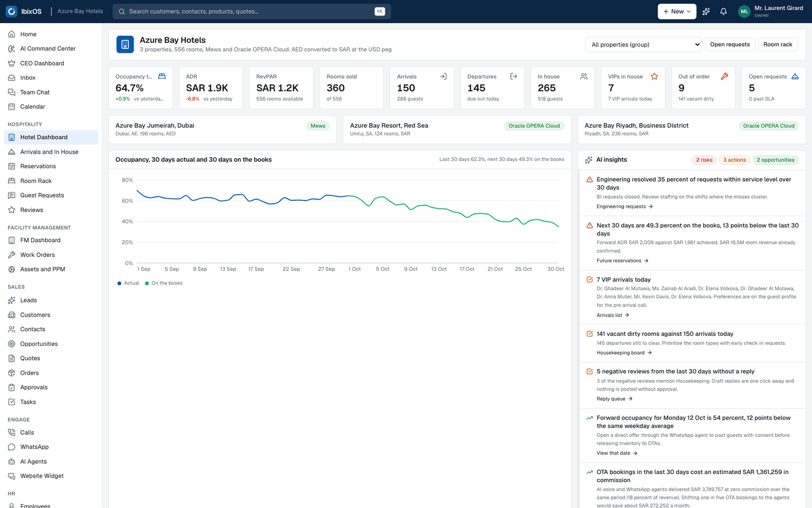812x508 pixels.
Task: Click the Departures exit arrow icon
Action: (514, 76)
